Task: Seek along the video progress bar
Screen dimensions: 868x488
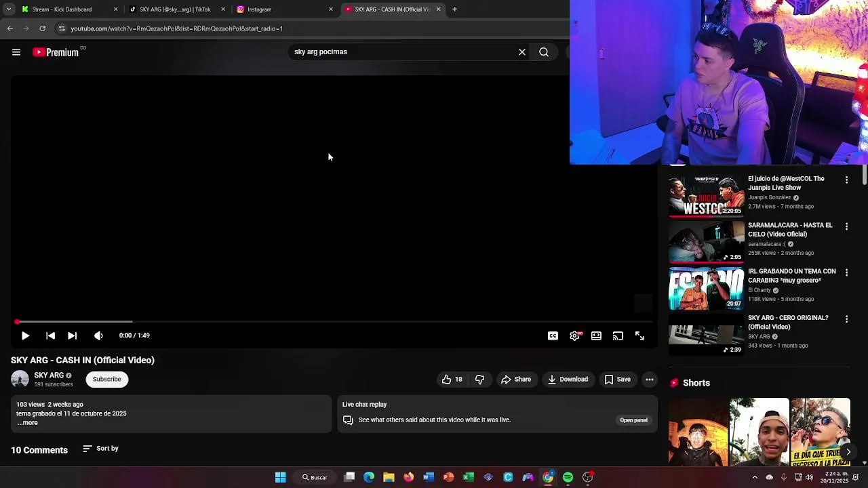Action: tap(333, 322)
